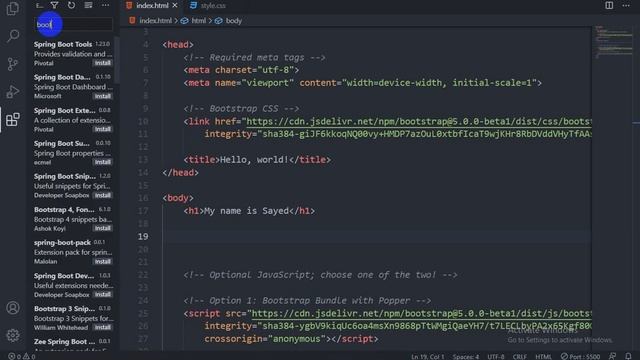Open the Run and Debug view
This screenshot has width=640, height=360.
pyautogui.click(x=13, y=91)
